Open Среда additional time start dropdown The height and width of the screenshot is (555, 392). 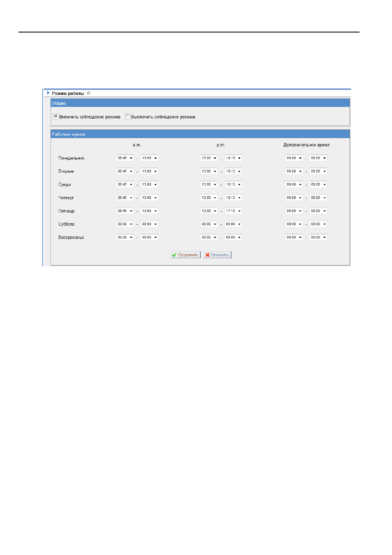(294, 185)
